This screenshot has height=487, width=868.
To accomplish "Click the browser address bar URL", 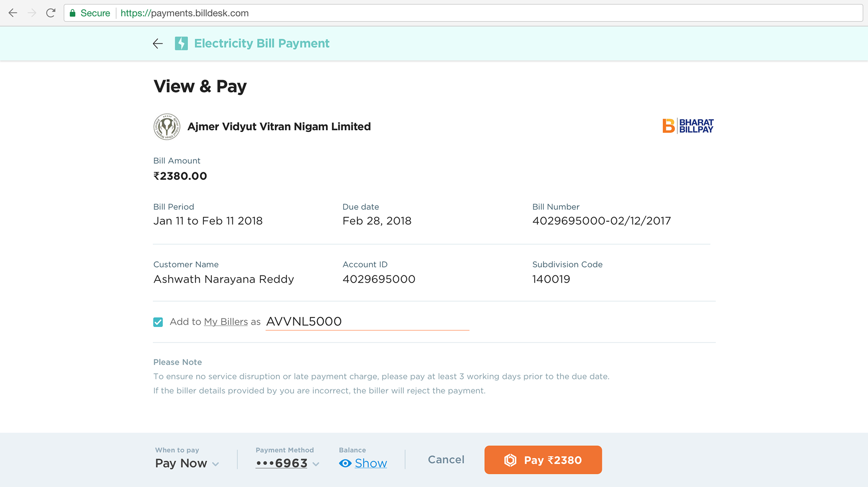I will [184, 13].
